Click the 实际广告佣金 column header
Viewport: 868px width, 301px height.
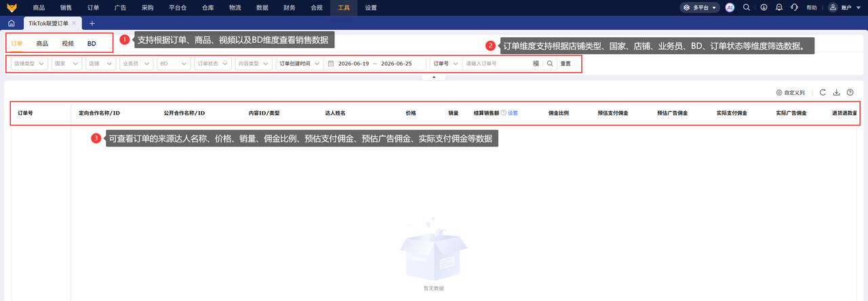(x=791, y=113)
